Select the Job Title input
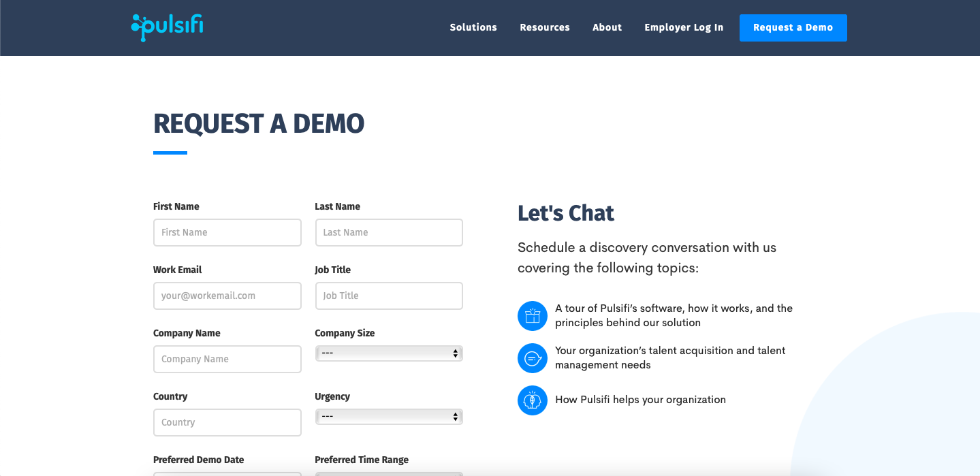 (x=389, y=296)
